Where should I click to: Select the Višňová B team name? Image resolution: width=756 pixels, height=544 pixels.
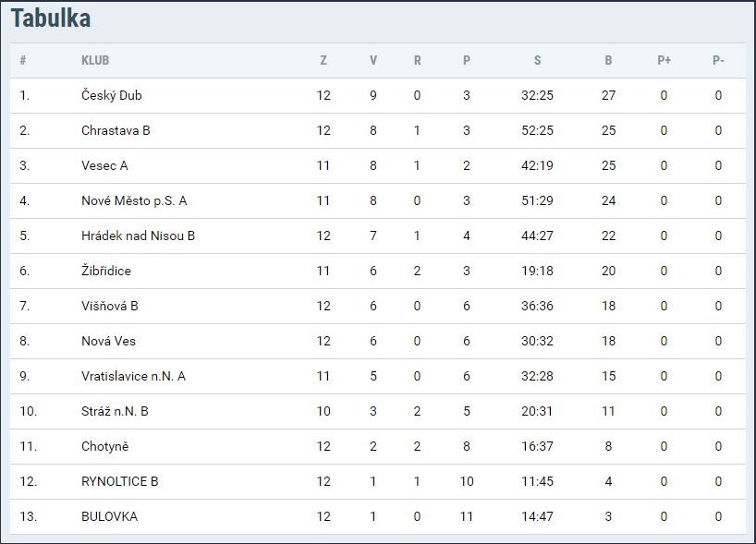pyautogui.click(x=109, y=306)
